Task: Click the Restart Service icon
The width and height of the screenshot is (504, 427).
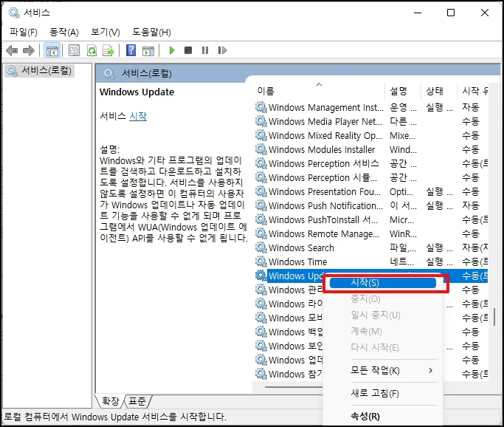Action: click(222, 50)
